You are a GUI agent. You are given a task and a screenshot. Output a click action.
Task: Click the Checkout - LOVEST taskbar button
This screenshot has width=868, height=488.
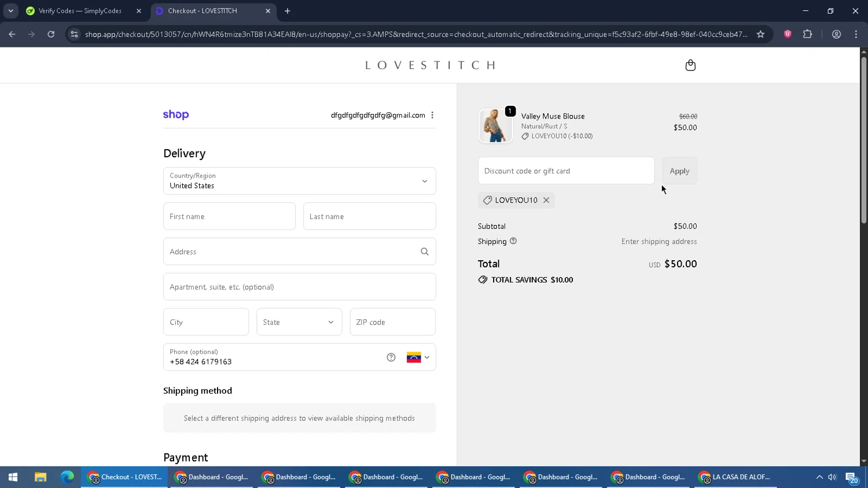pyautogui.click(x=124, y=477)
